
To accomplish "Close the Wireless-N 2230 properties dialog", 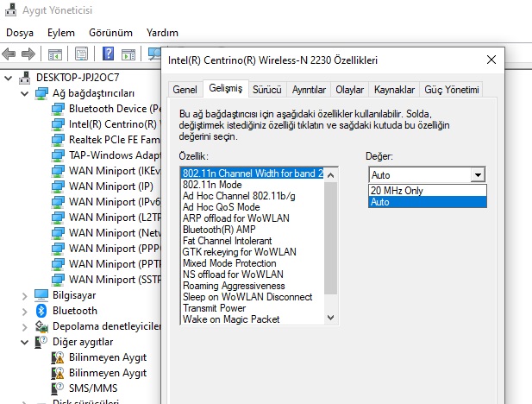I will tap(491, 60).
